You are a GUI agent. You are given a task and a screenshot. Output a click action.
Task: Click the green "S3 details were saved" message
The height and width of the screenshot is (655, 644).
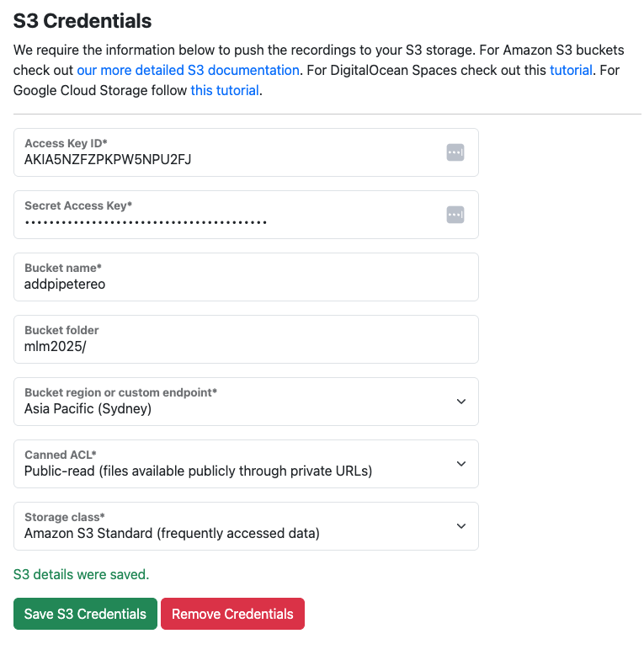pos(81,574)
